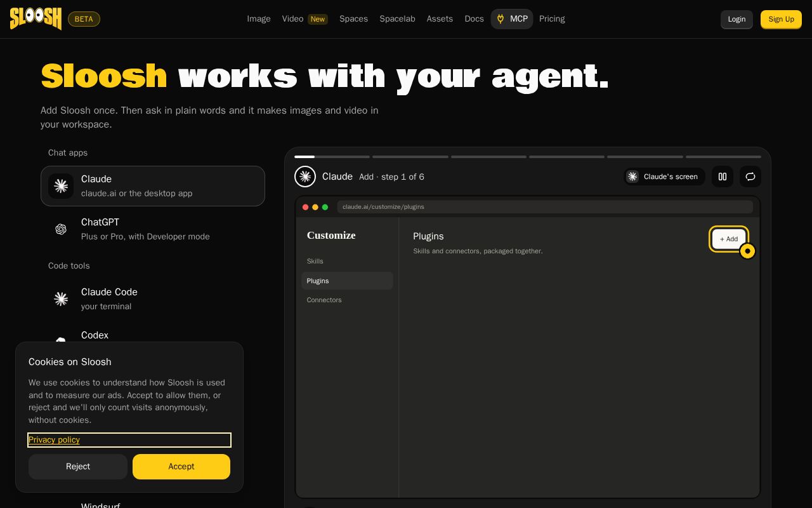The image size is (812, 508).
Task: Open Assets in navigation
Action: point(440,19)
